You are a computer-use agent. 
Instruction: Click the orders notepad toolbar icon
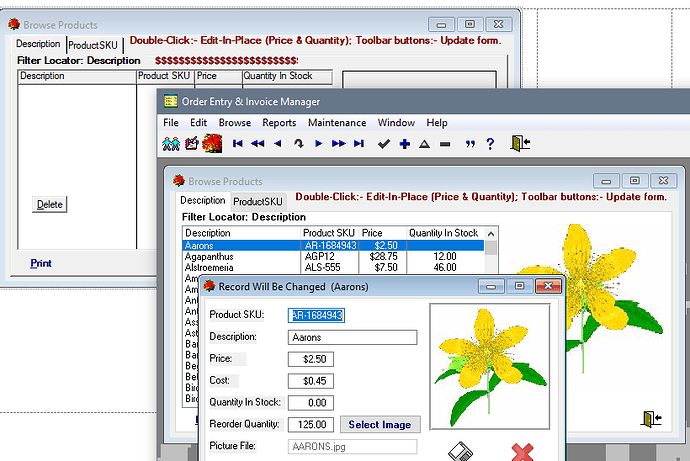click(x=191, y=144)
